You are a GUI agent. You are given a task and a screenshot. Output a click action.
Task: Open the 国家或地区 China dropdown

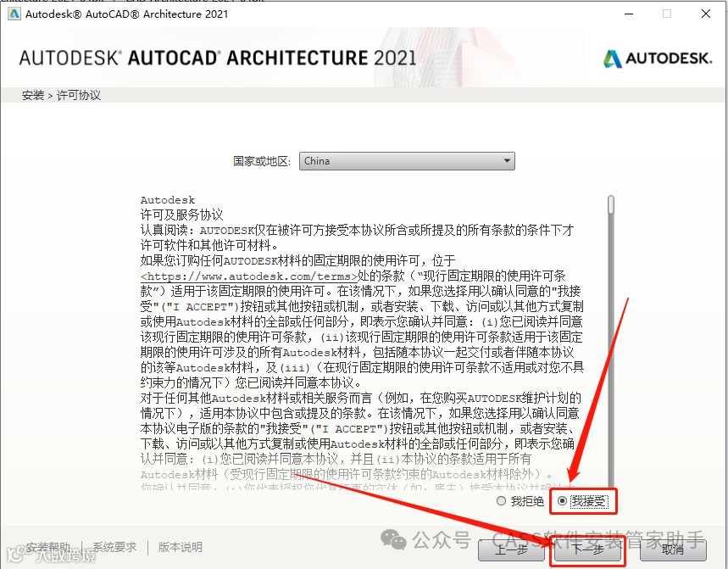point(407,161)
